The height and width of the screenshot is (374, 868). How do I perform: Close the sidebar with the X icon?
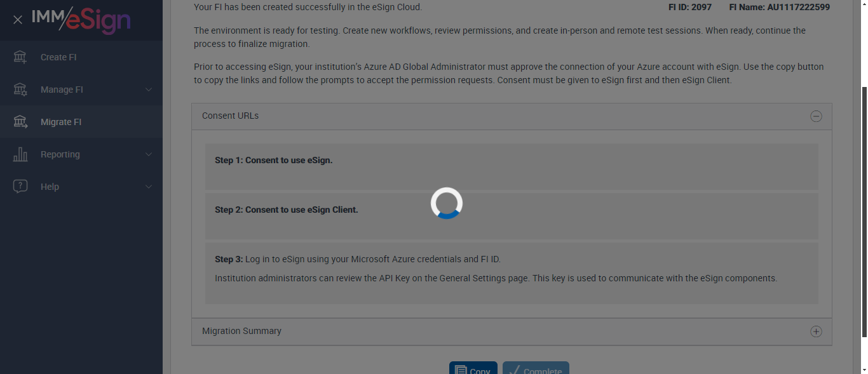tap(18, 20)
